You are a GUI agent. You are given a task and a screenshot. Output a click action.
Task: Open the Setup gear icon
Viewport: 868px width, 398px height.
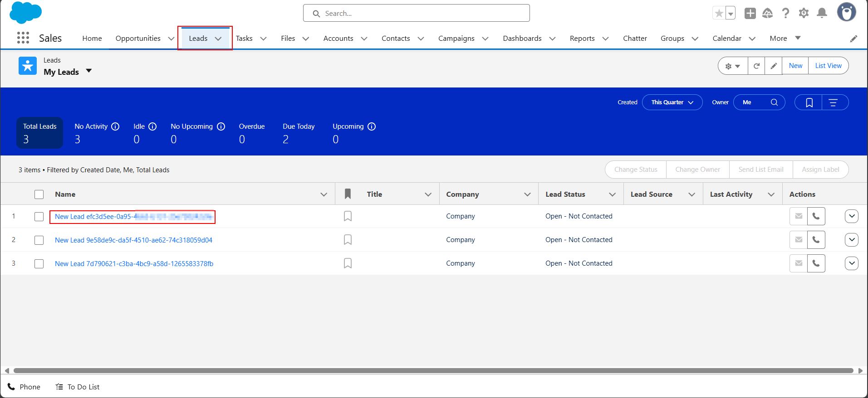click(x=804, y=13)
